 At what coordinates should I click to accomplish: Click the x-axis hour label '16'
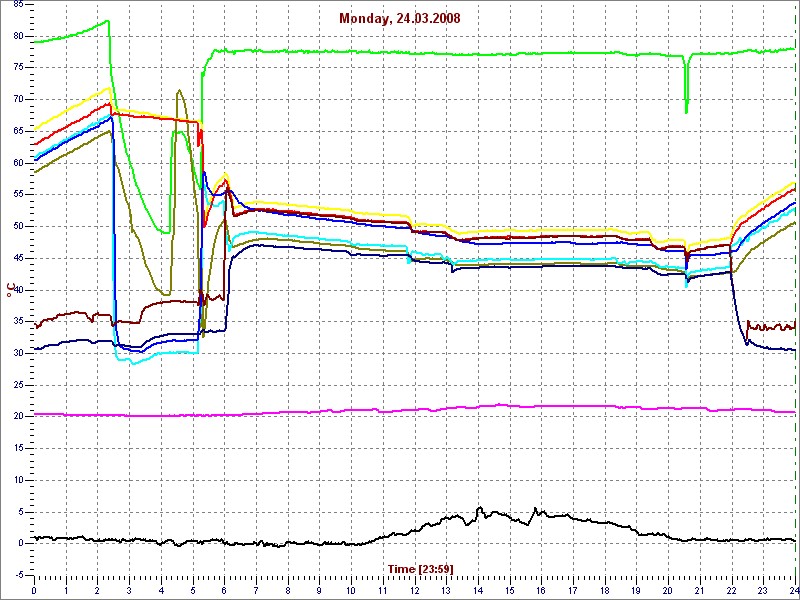(x=541, y=589)
